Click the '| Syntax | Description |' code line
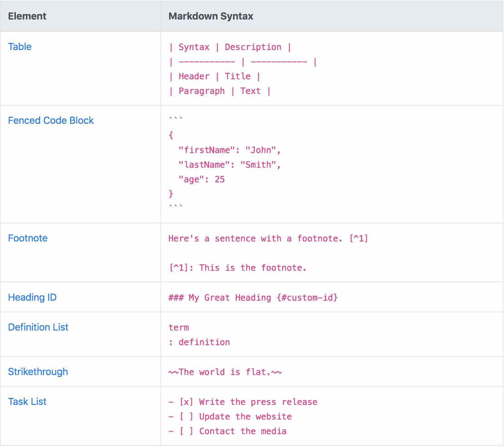Screen dimensions: 504x447 tap(230, 47)
